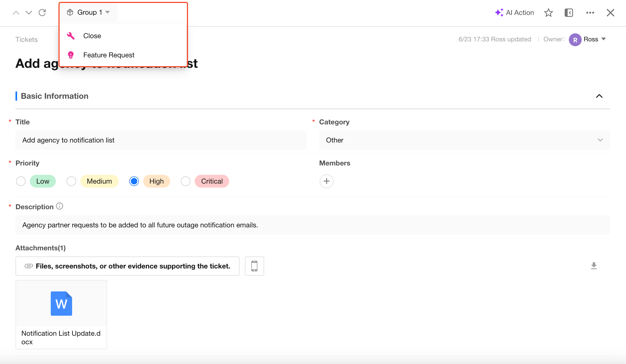
Task: Add a member with plus button
Action: 327,181
